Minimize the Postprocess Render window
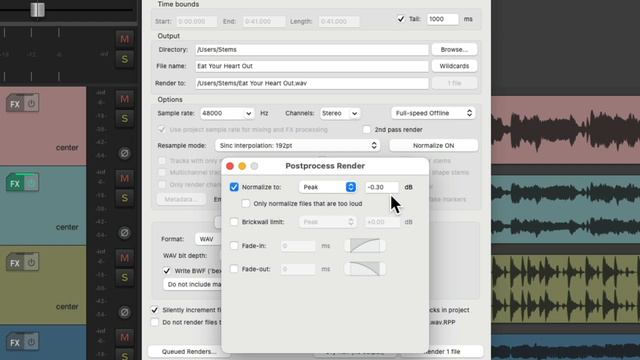The height and width of the screenshot is (360, 640). (242, 166)
